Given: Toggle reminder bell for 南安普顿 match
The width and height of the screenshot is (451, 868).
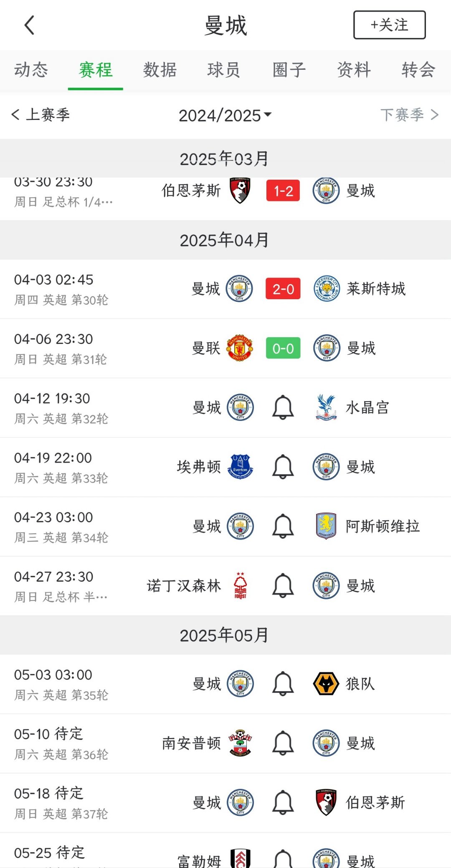Looking at the screenshot, I should (x=283, y=743).
